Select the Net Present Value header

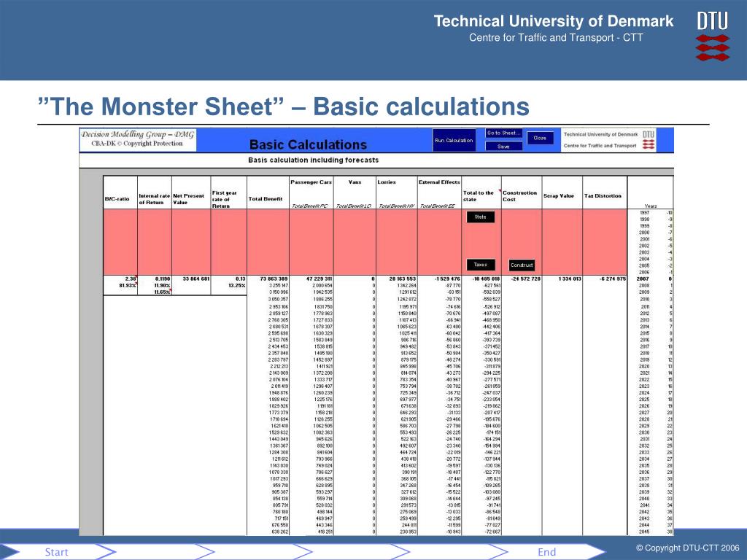[189, 199]
